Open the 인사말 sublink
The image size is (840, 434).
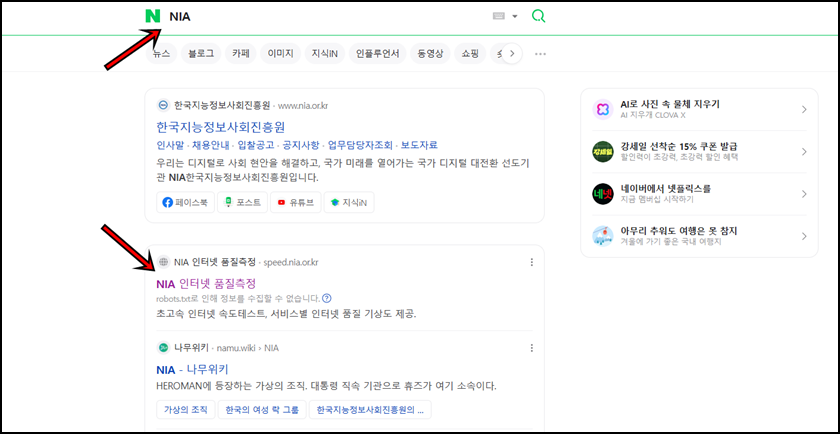pos(168,145)
